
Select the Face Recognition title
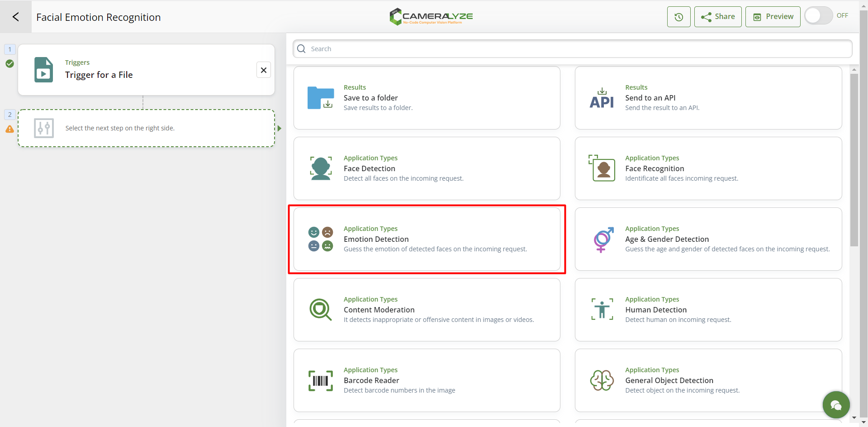655,168
